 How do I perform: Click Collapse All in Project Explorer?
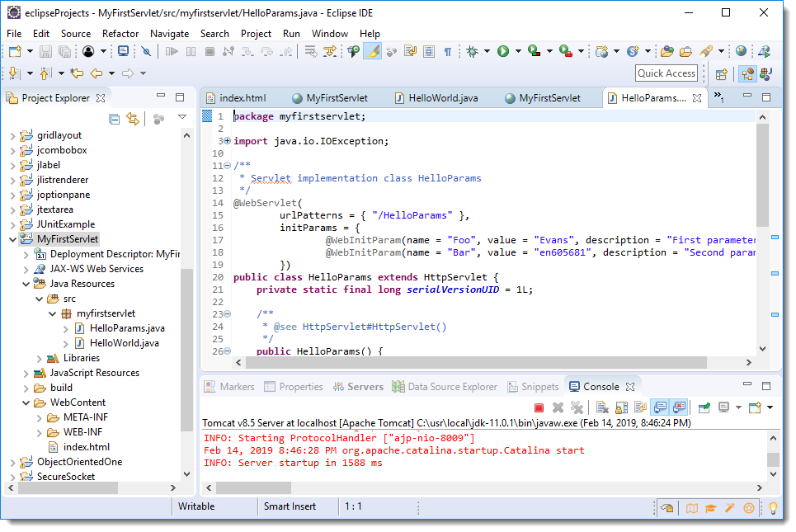[115, 120]
